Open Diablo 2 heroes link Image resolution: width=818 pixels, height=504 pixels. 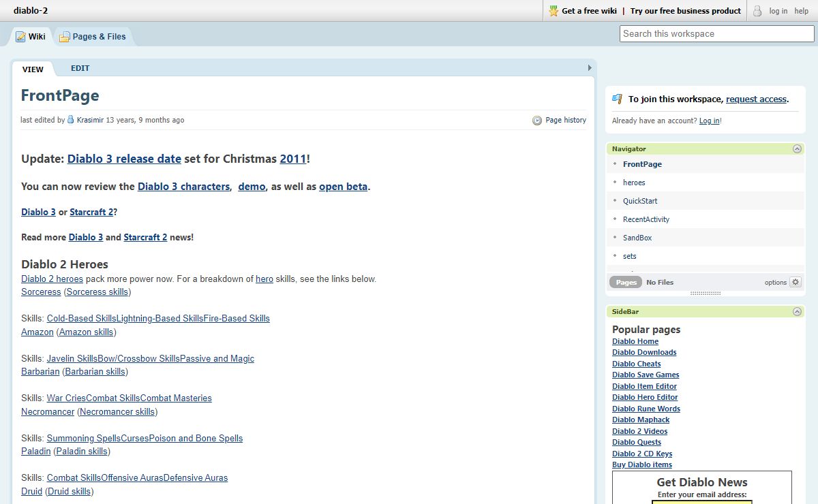pos(52,279)
